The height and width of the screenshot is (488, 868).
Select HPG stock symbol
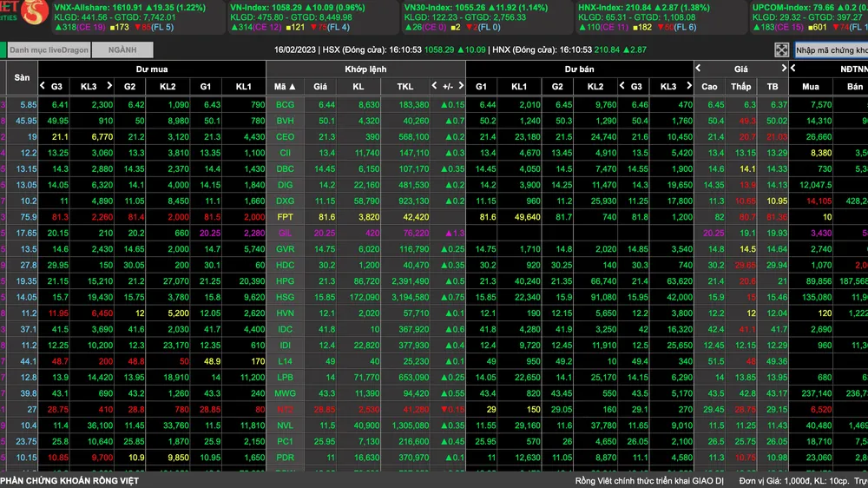pos(285,281)
